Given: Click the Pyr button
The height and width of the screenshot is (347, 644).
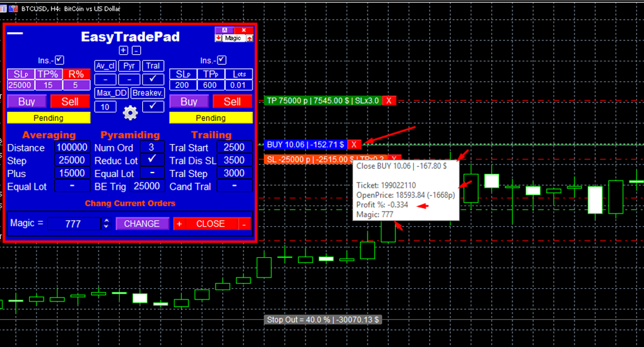Looking at the screenshot, I should click(129, 65).
